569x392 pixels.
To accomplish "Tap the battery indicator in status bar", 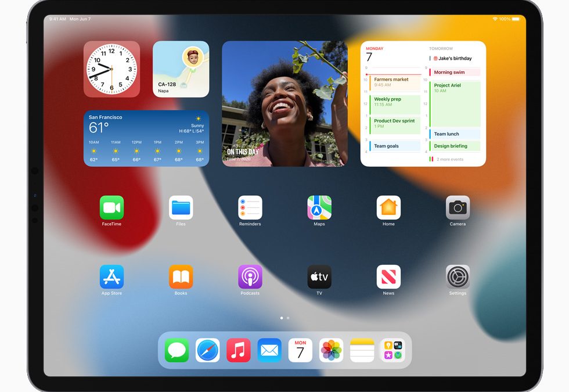I will tap(516, 19).
